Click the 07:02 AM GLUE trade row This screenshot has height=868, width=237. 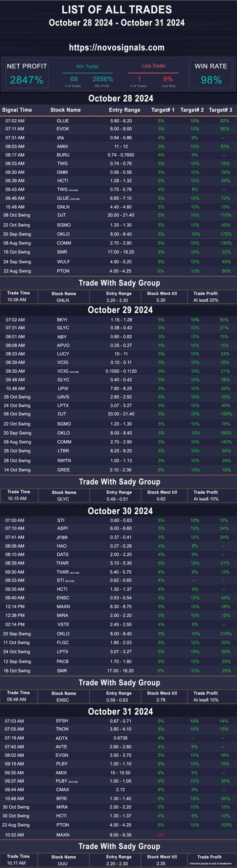(x=118, y=121)
